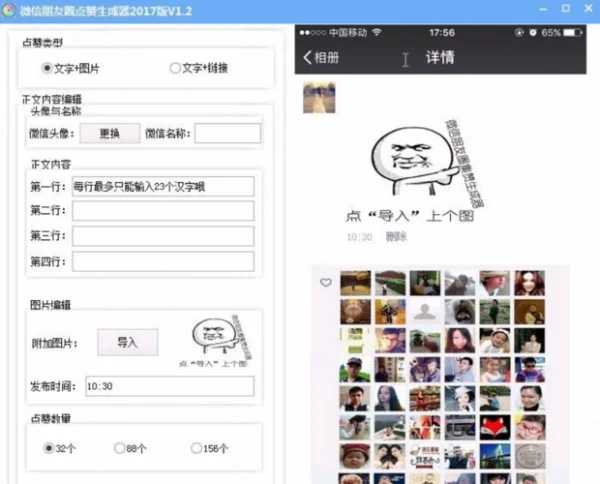The height and width of the screenshot is (484, 600).
Task: Click the alarm clock icon in status bar
Action: tap(533, 33)
